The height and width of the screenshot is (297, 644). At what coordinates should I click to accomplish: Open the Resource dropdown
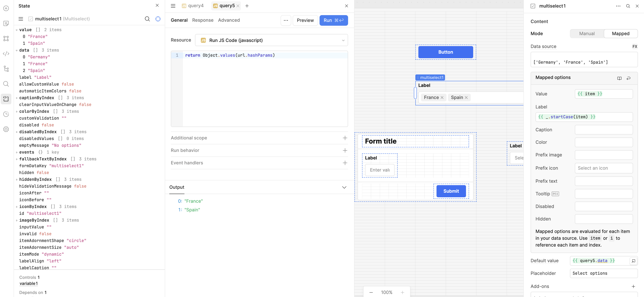[271, 40]
